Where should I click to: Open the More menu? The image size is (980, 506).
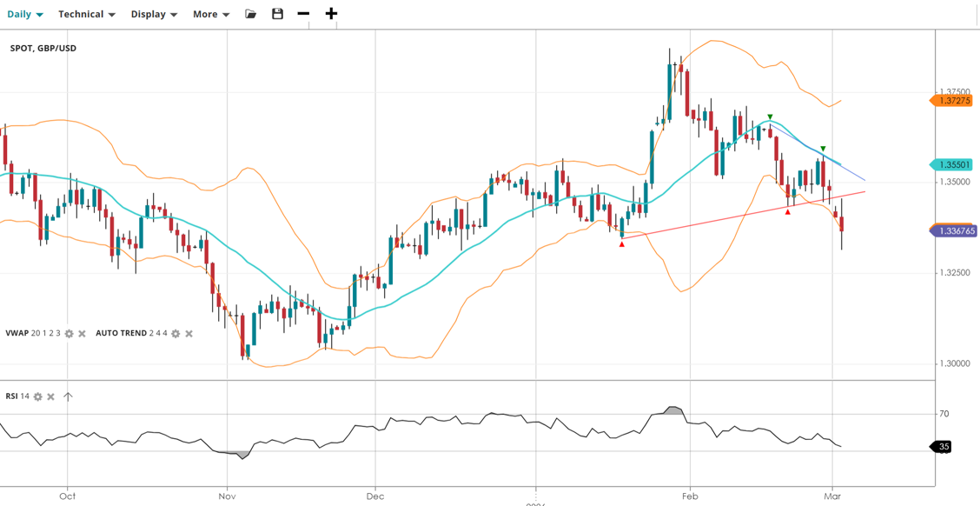point(211,14)
